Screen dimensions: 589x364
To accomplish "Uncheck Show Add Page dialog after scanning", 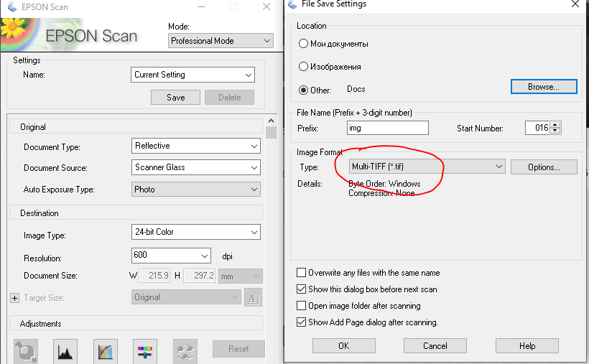I will [x=301, y=322].
